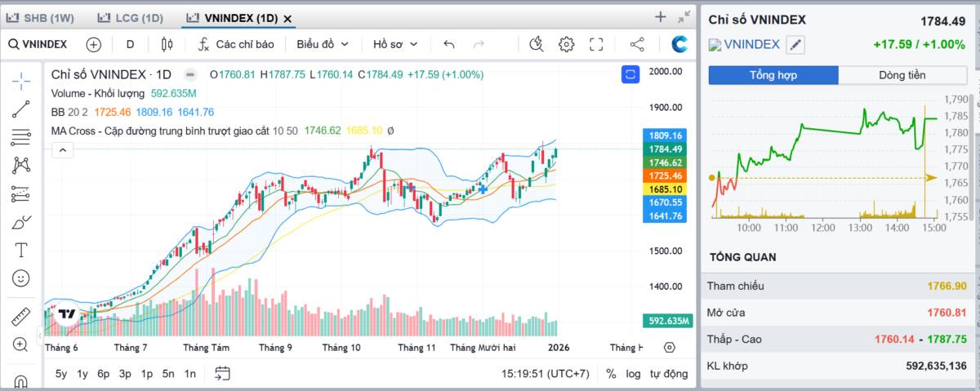Set the time range to 1y
The width and height of the screenshot is (980, 391).
click(82, 374)
